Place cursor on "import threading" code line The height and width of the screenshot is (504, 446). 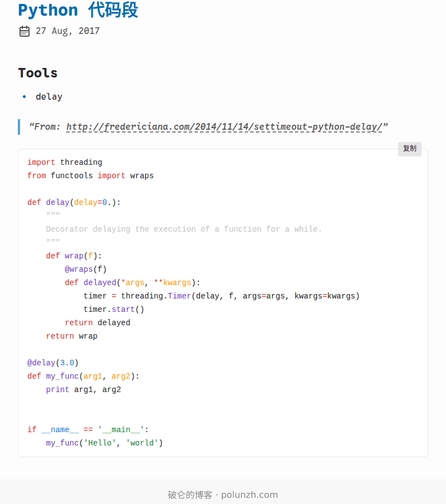[x=65, y=163]
